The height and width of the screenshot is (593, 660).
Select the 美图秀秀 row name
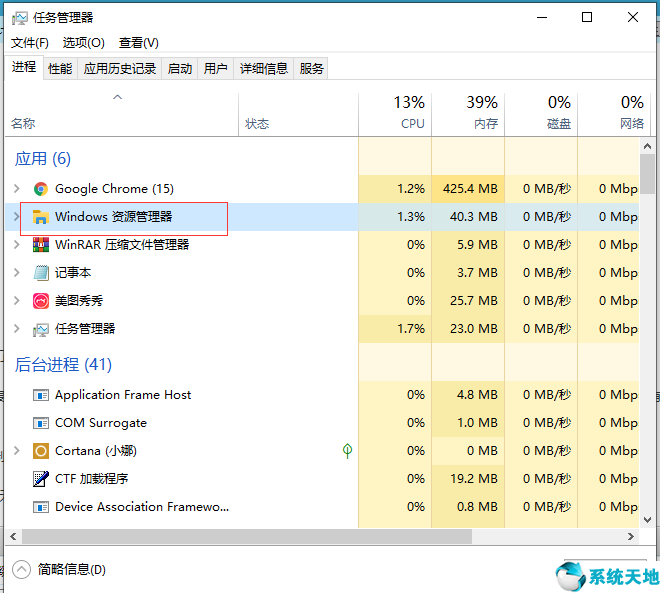click(79, 301)
